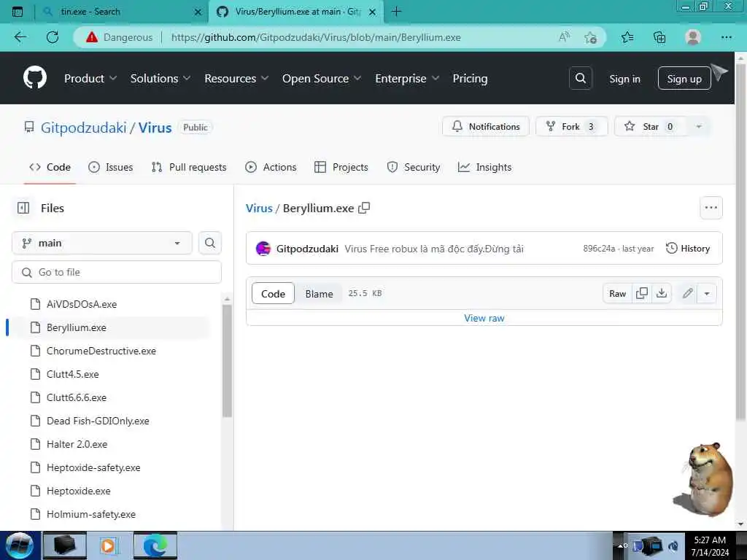
Task: Open the star lists dropdown arrow
Action: pyautogui.click(x=698, y=127)
